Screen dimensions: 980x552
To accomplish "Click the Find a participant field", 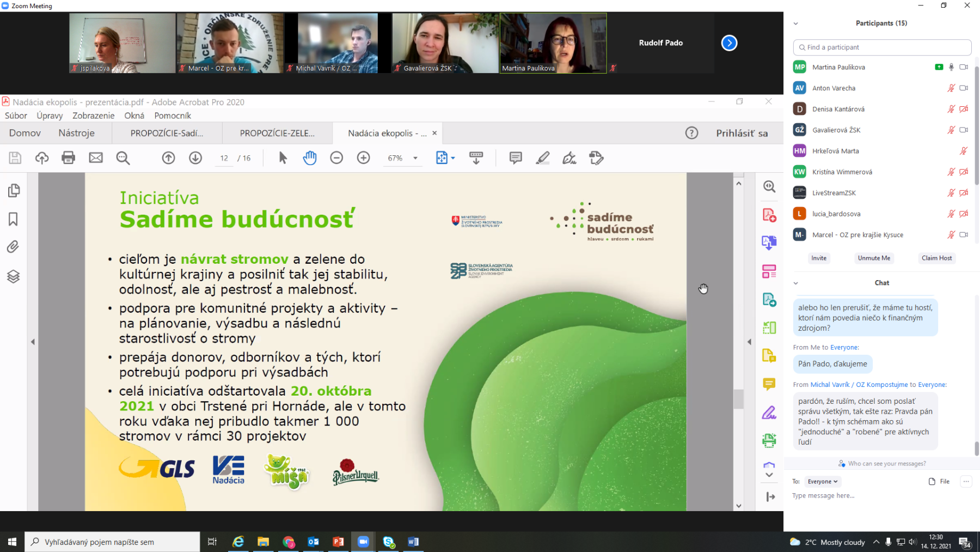I will 882,47.
